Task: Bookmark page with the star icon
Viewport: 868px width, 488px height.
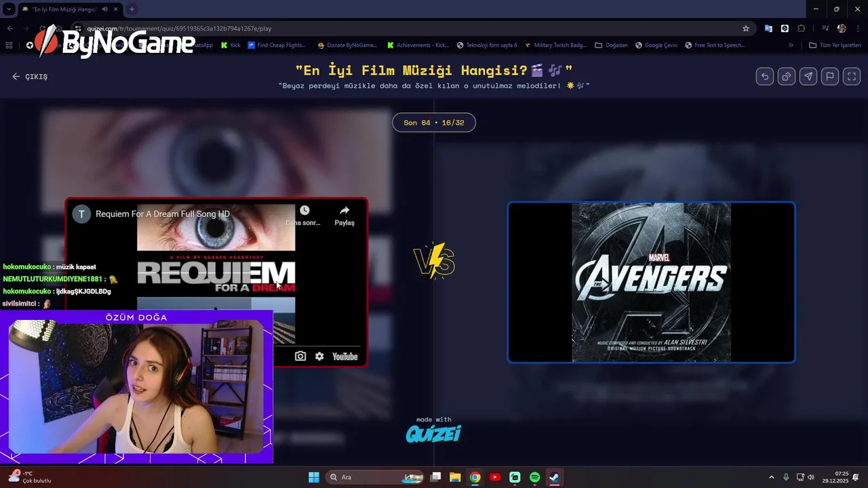Action: pos(746,28)
